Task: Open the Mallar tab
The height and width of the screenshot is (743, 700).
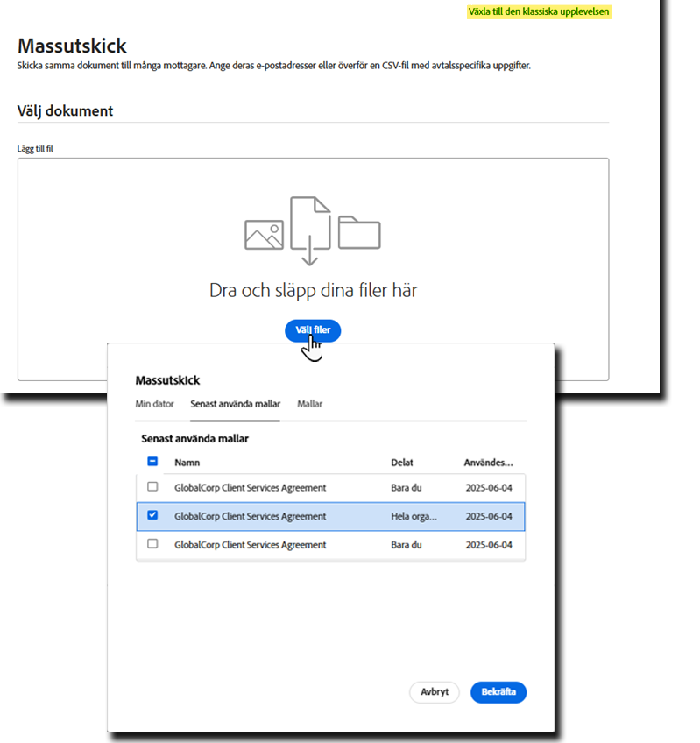Action: pyautogui.click(x=309, y=404)
